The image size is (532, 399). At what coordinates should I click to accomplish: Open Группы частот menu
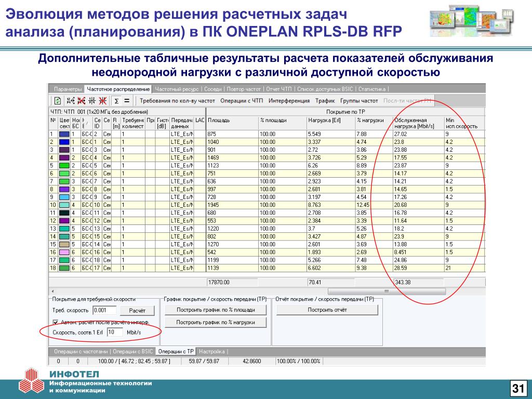click(x=359, y=101)
